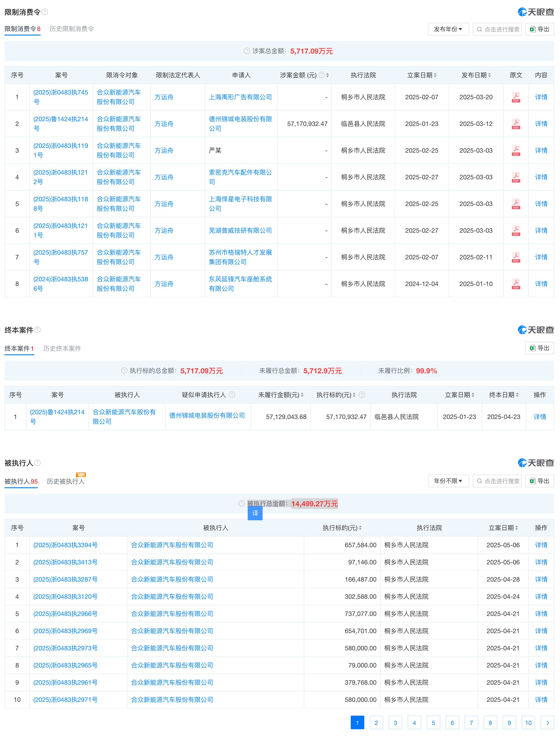Click help icon beside 被执行人 heading
Viewport: 560px width, 736px height.
pyautogui.click(x=38, y=463)
